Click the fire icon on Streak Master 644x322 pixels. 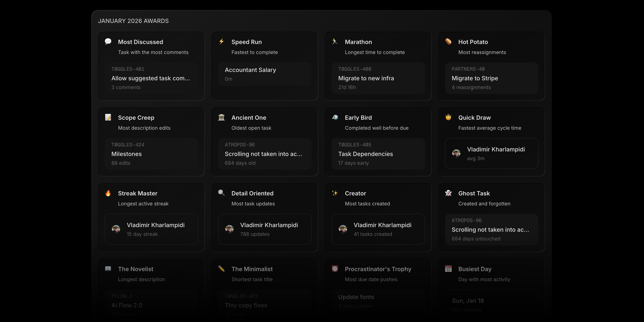(x=108, y=193)
